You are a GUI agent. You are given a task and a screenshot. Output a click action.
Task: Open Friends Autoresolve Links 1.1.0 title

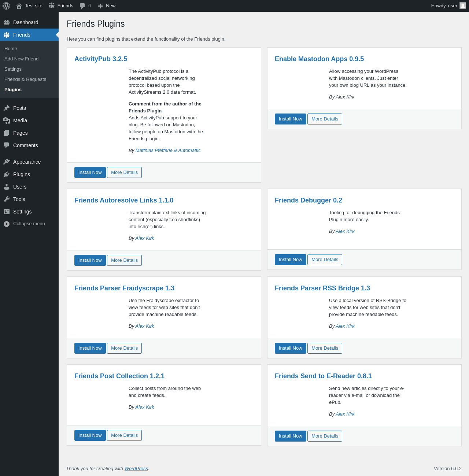[124, 200]
